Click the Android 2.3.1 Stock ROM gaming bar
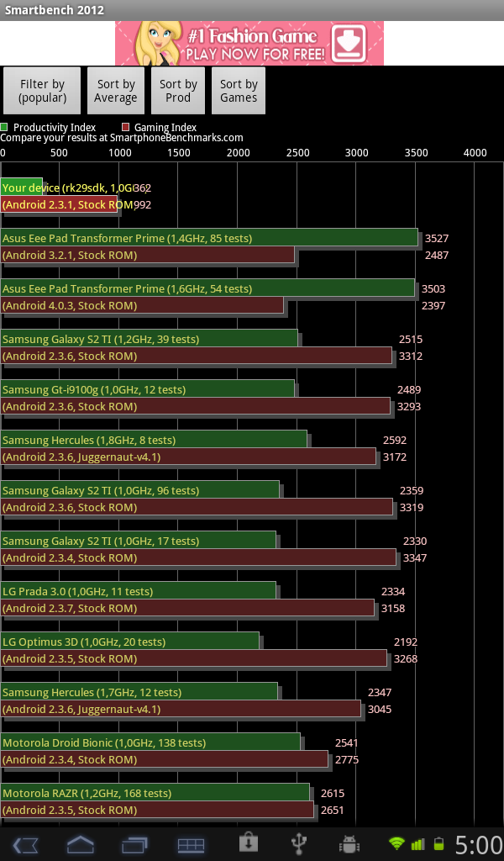This screenshot has width=504, height=861. [x=59, y=204]
